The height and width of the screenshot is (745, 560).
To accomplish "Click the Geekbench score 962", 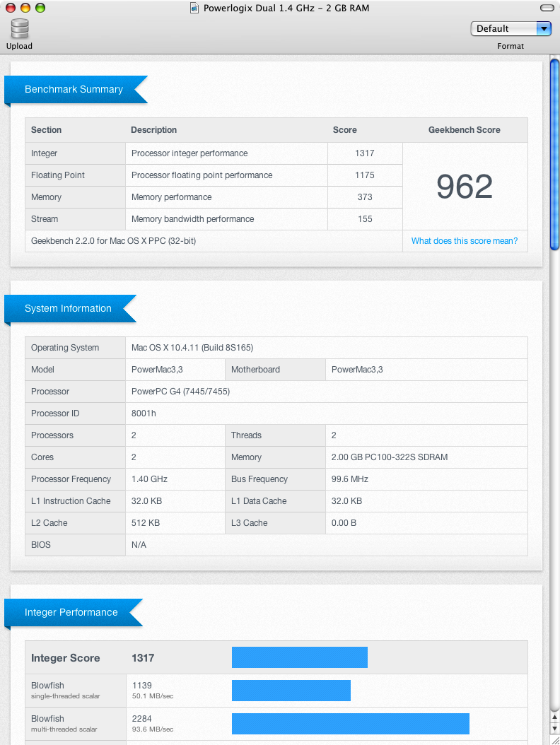I will 465,187.
